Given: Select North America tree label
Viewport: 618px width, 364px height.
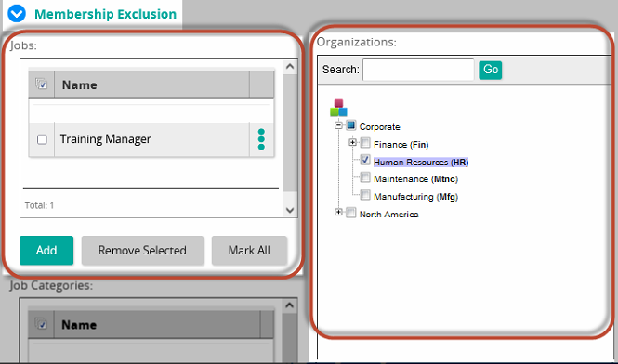Looking at the screenshot, I should tap(388, 214).
